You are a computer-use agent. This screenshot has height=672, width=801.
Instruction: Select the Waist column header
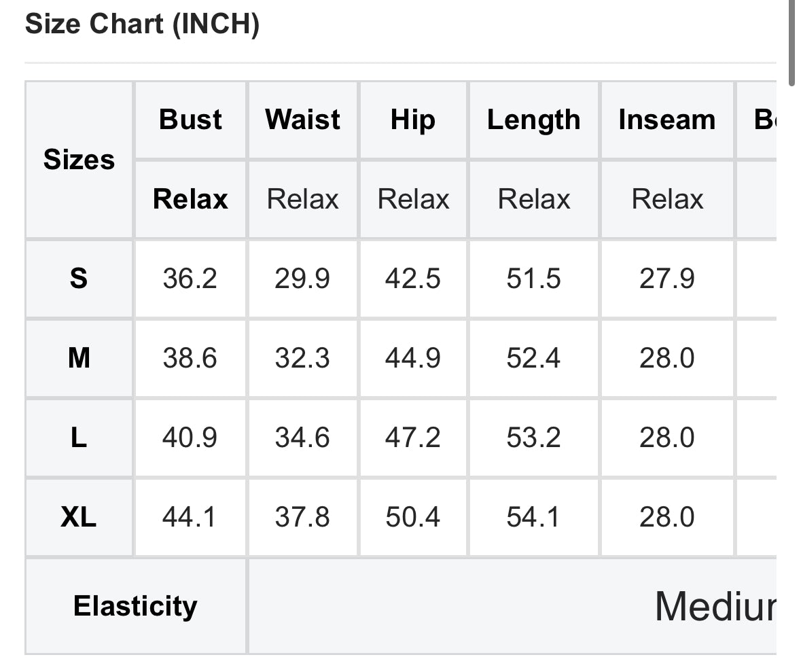pyautogui.click(x=303, y=120)
